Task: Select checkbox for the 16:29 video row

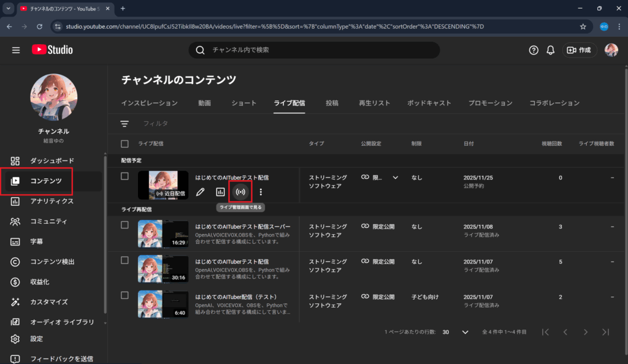Action: tap(125, 225)
